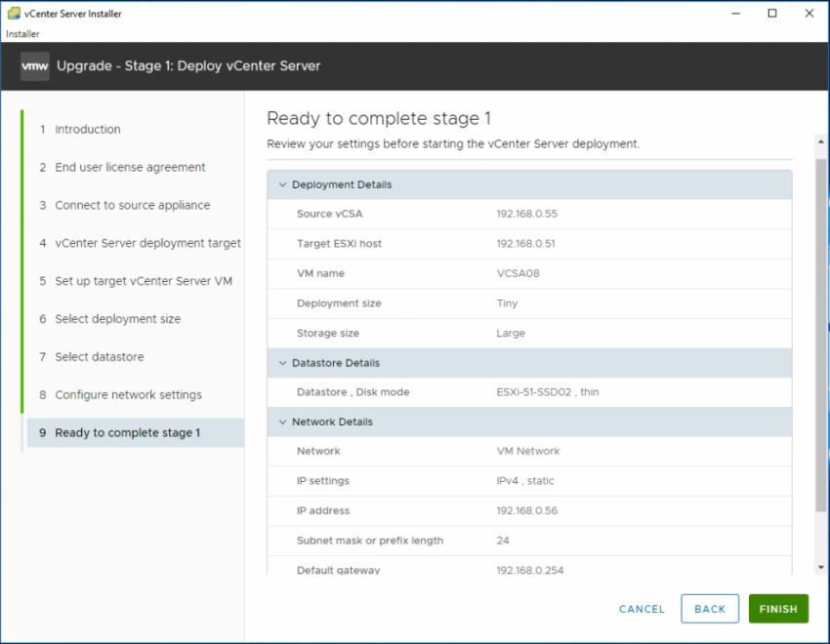Maximize the installer window
Image resolution: width=830 pixels, height=644 pixels.
(x=771, y=14)
